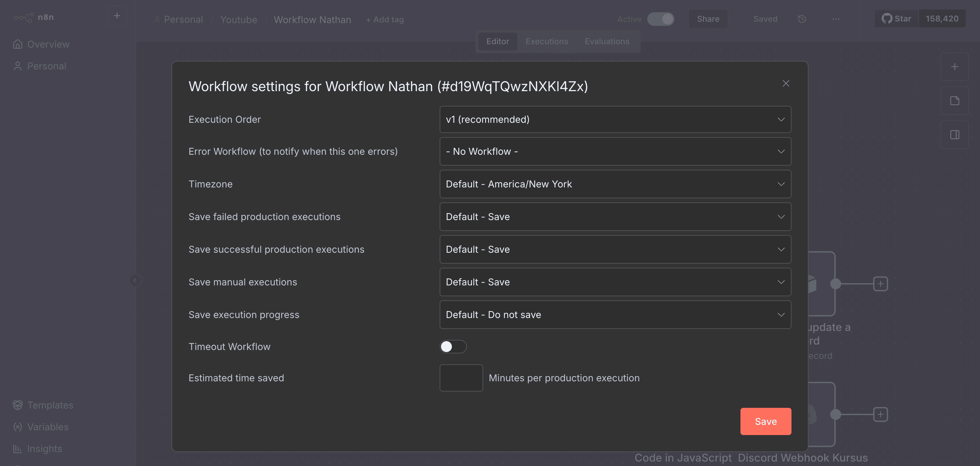Open the Error Workflow dropdown
980x466 pixels.
[615, 151]
